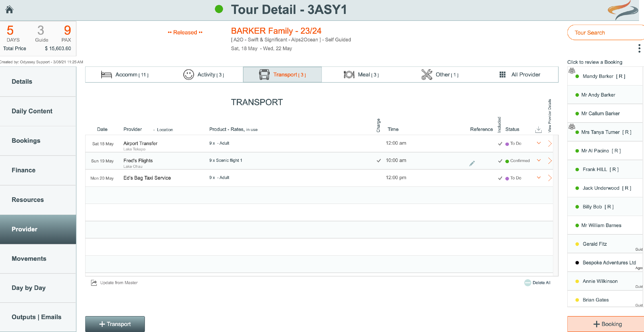This screenshot has height=332, width=644.
Task: Expand status dropdown for Ed's Bag Taxi Service
Action: 539,177
